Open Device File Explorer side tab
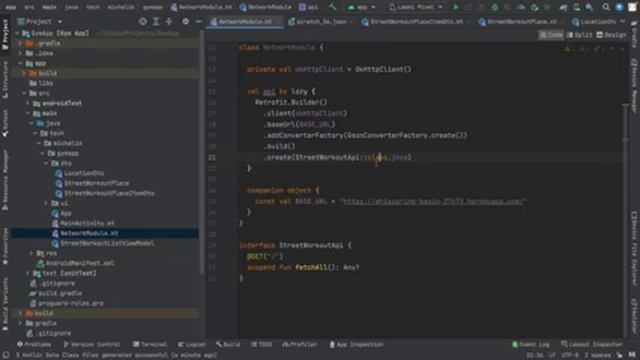640x360 pixels. [x=634, y=248]
